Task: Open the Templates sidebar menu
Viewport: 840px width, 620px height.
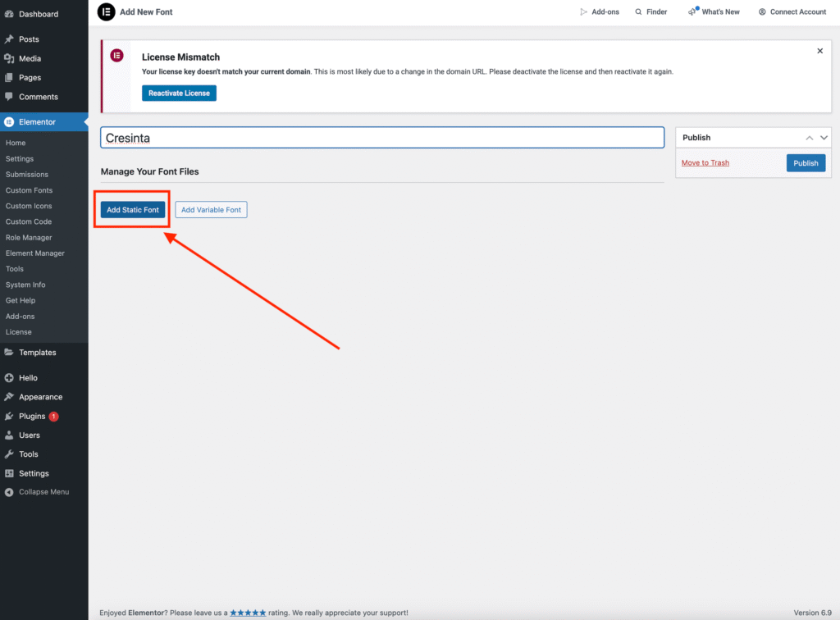Action: coord(37,353)
